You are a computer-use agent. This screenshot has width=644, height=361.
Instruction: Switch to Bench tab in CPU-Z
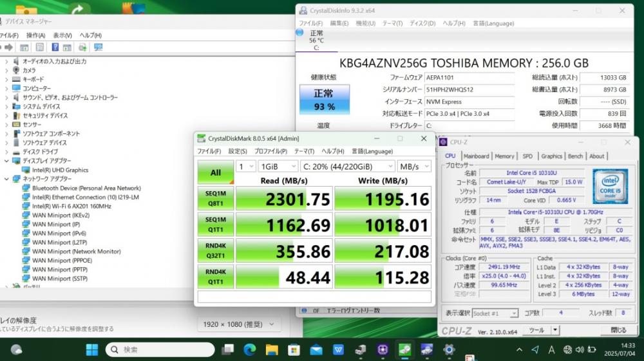pos(575,156)
